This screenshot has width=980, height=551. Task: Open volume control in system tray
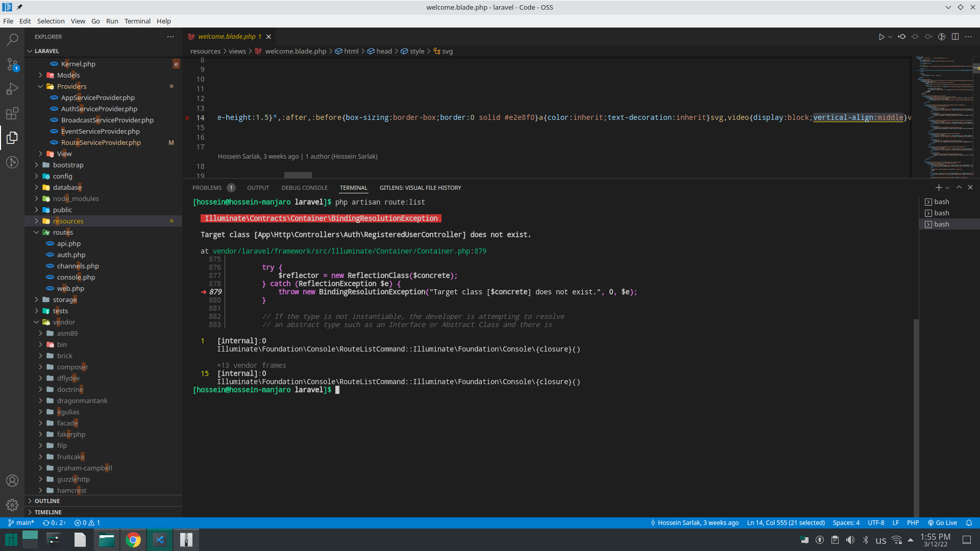pos(850,540)
